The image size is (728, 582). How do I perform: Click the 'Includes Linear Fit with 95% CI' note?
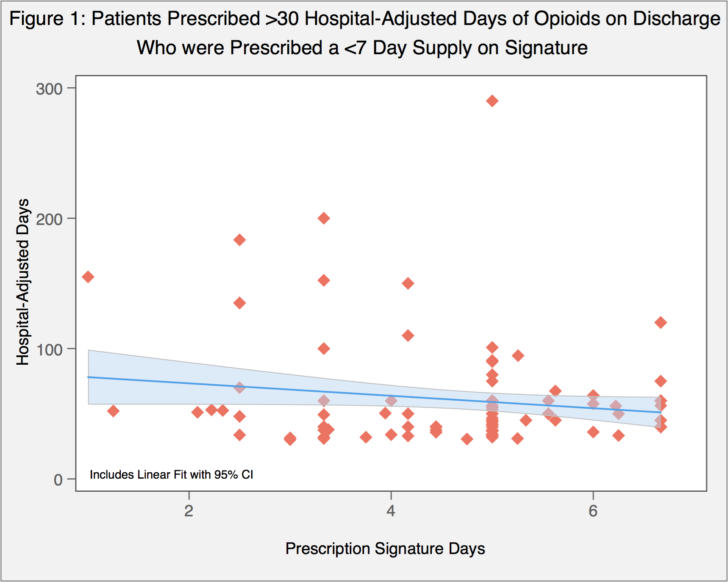(x=172, y=474)
